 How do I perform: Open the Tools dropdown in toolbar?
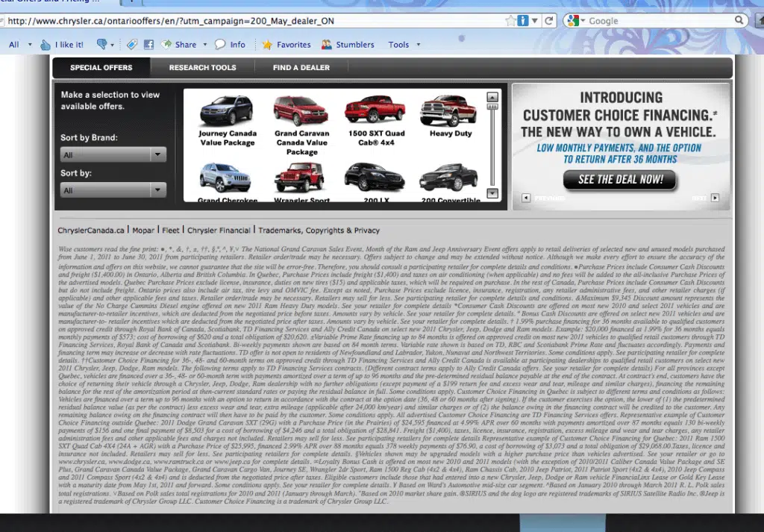[404, 45]
